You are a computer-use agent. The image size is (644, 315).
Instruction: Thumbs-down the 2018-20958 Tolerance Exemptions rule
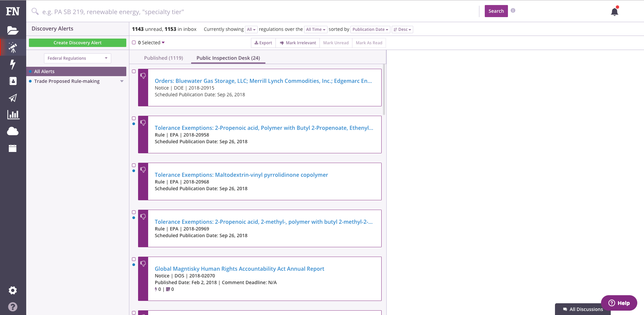pyautogui.click(x=143, y=123)
